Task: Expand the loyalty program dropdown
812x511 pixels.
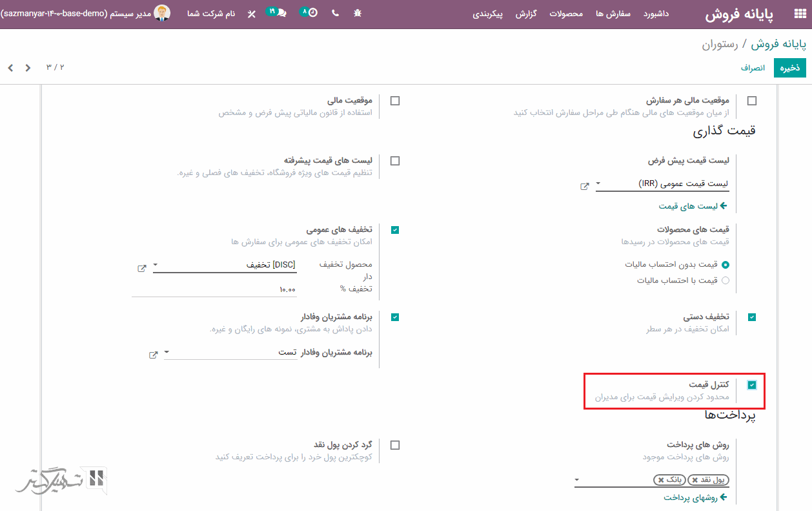Action: coord(167,353)
